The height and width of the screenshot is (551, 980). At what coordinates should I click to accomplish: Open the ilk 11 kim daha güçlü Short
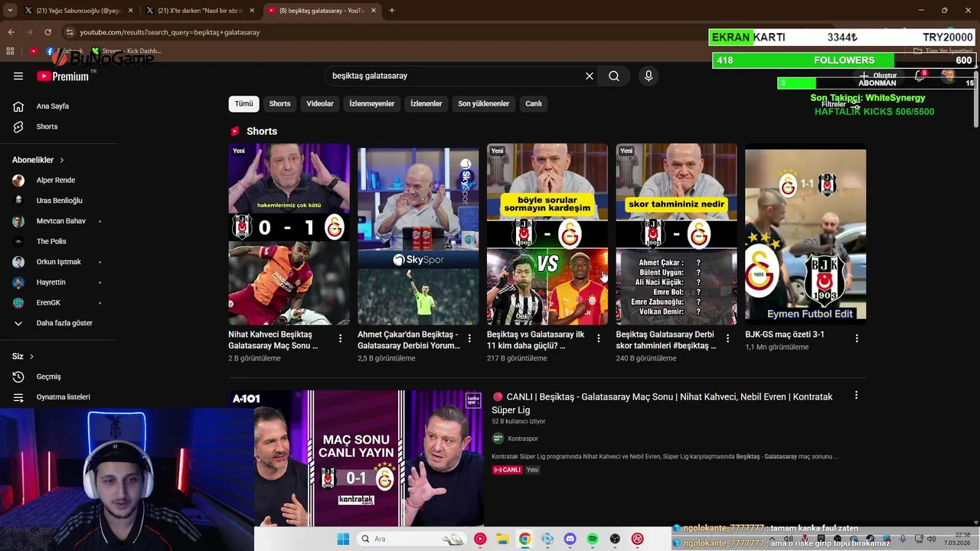click(x=547, y=234)
